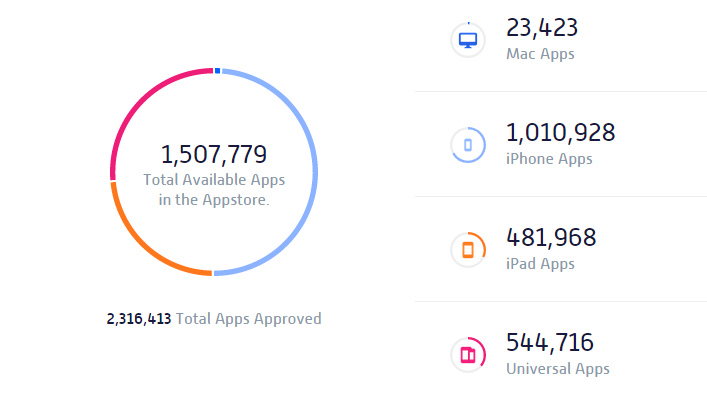Image resolution: width=707 pixels, height=402 pixels.
Task: Click the 1,507,779 total in donut center
Action: (x=214, y=154)
